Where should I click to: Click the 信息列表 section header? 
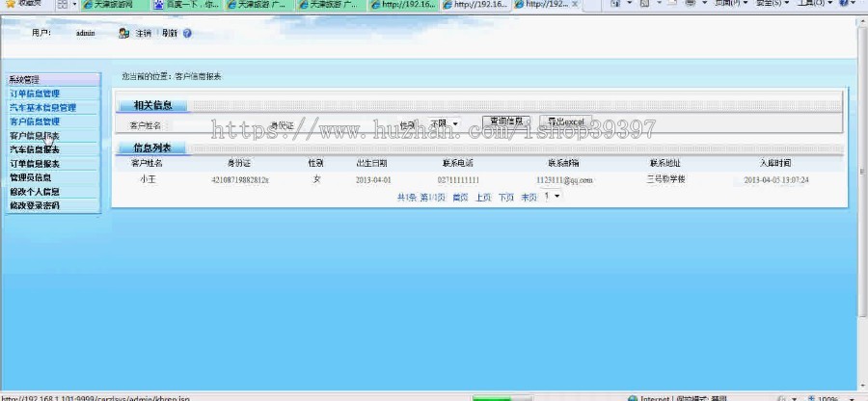[x=152, y=147]
